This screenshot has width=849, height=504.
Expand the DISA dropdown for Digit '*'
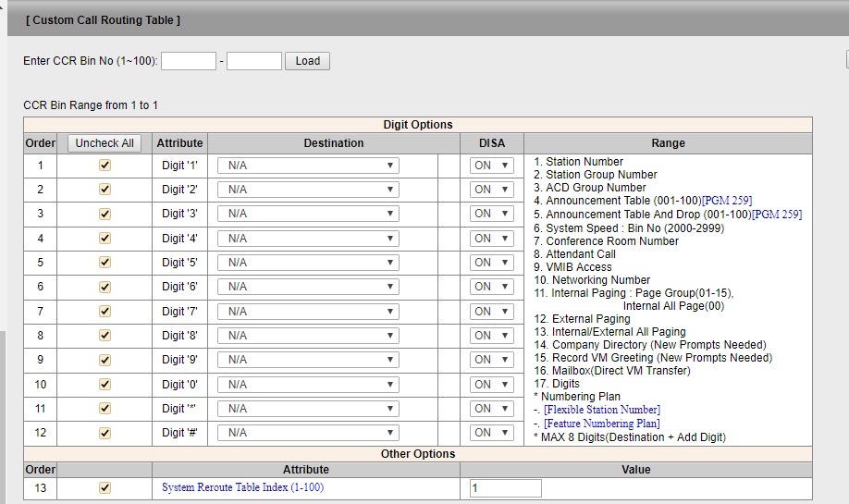tap(491, 409)
